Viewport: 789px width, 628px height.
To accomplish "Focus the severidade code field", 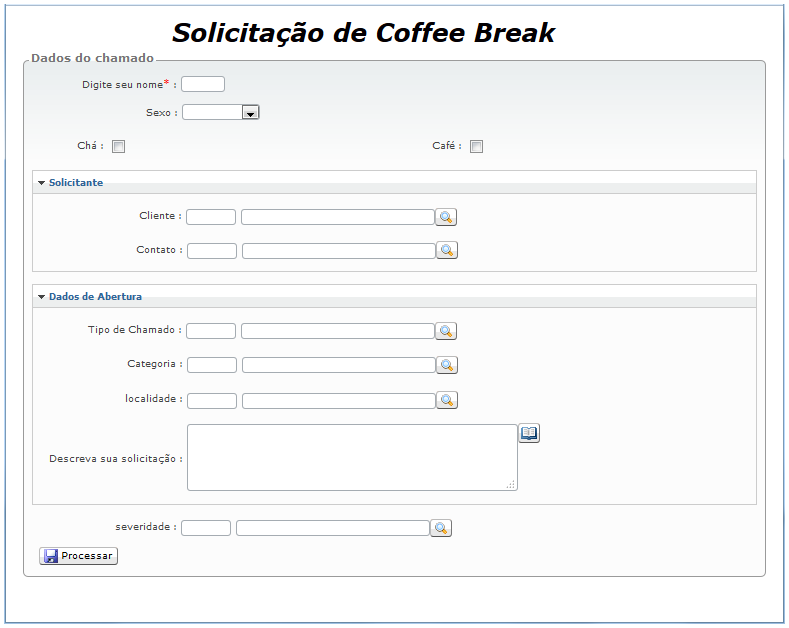I will click(x=206, y=528).
